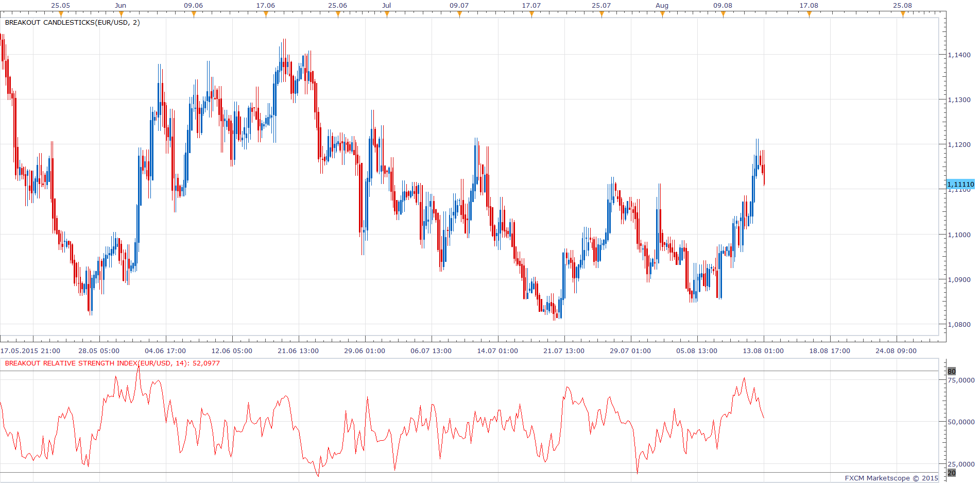Click the current price tag 1,11110
980x483 pixels.
tap(960, 184)
